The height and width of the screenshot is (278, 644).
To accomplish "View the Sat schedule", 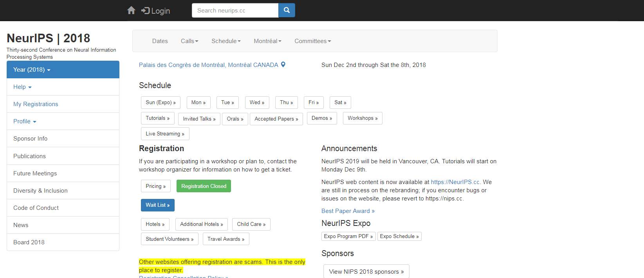I will pyautogui.click(x=340, y=103).
